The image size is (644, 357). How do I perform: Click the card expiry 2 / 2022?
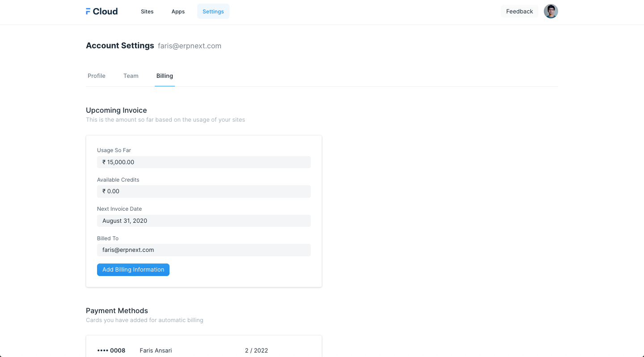(256, 350)
